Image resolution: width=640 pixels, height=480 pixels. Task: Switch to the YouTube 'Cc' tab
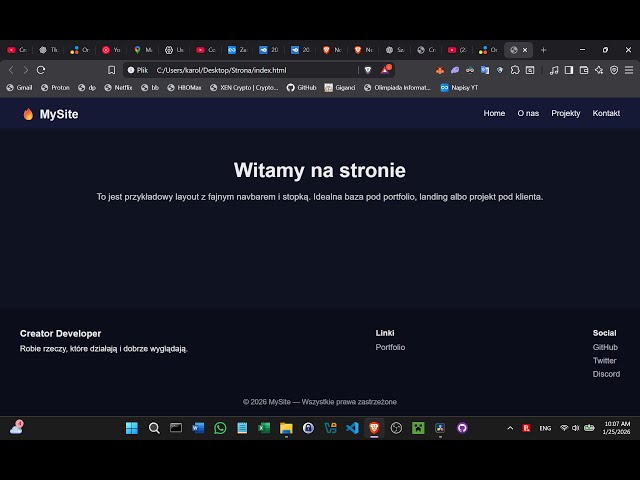206,50
